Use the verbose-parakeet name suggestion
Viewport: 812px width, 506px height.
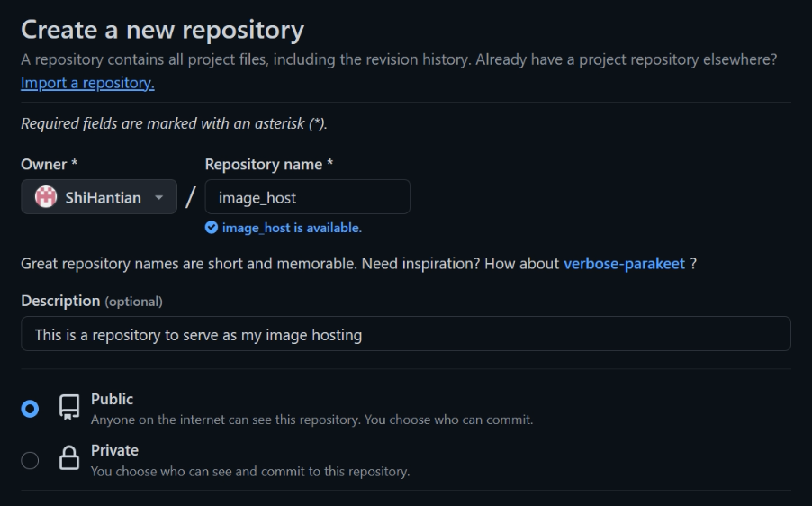(624, 264)
